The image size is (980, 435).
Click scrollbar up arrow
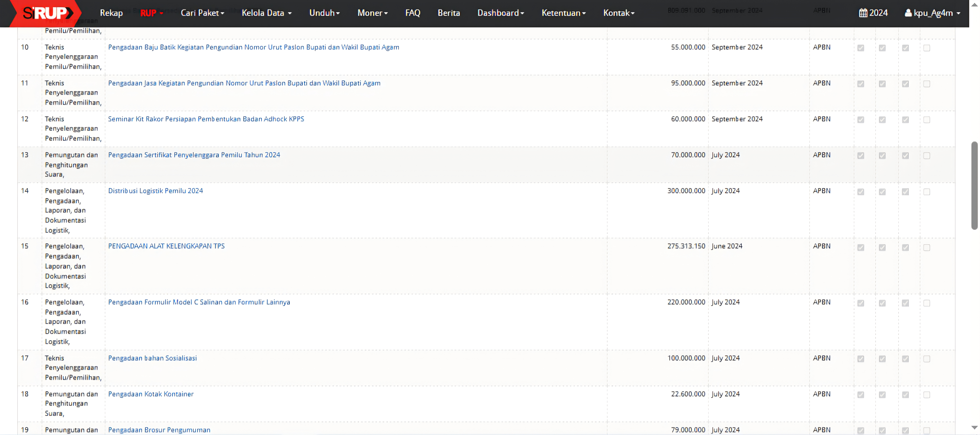coord(974,4)
